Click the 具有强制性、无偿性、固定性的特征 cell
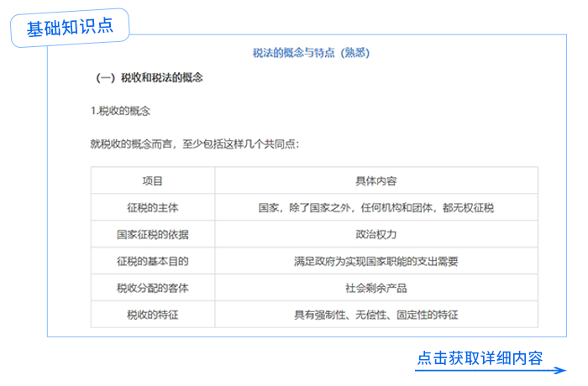The height and width of the screenshot is (386, 588). (375, 315)
